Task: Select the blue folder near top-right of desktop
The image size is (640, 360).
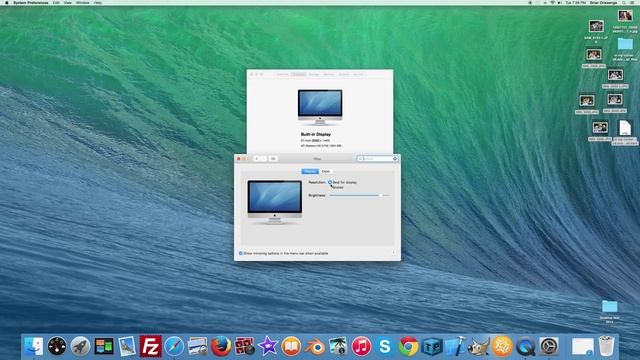Action: (625, 44)
